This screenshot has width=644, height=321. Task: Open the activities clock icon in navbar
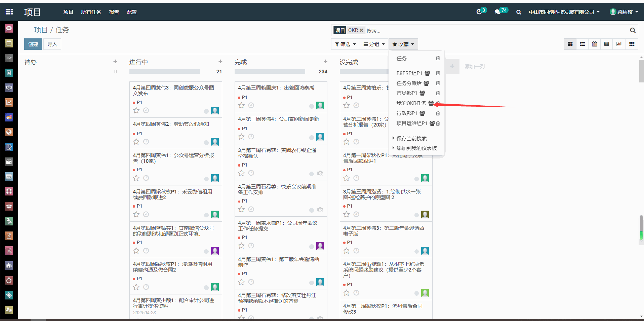point(479,12)
